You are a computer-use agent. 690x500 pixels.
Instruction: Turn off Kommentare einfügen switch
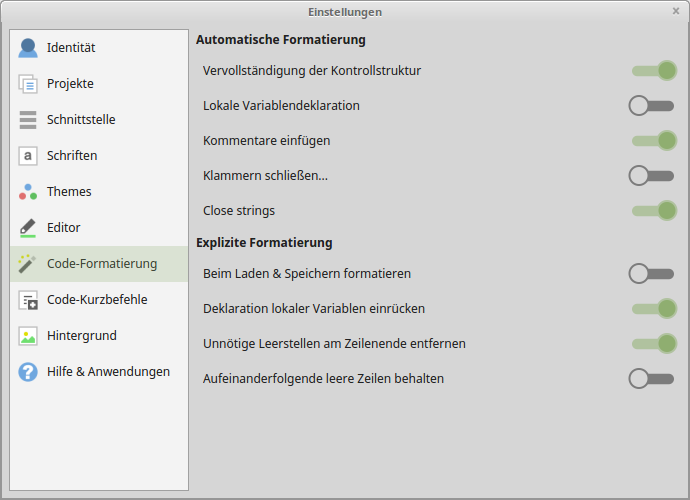pos(654,141)
